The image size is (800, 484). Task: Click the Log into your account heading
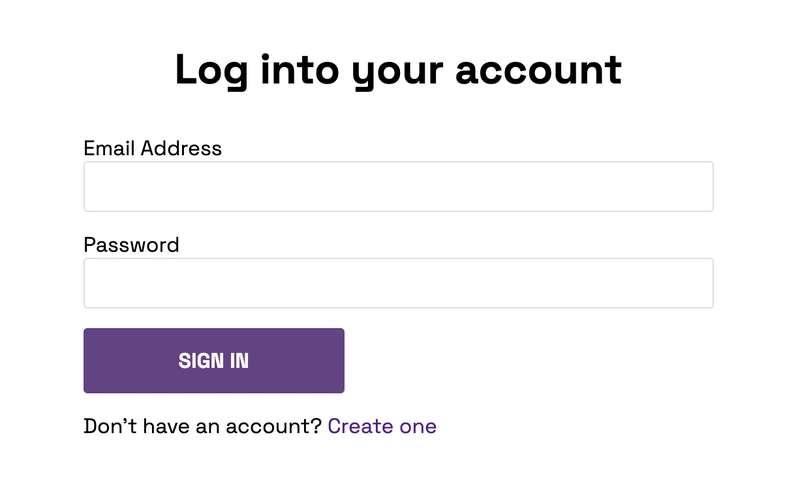pos(398,70)
